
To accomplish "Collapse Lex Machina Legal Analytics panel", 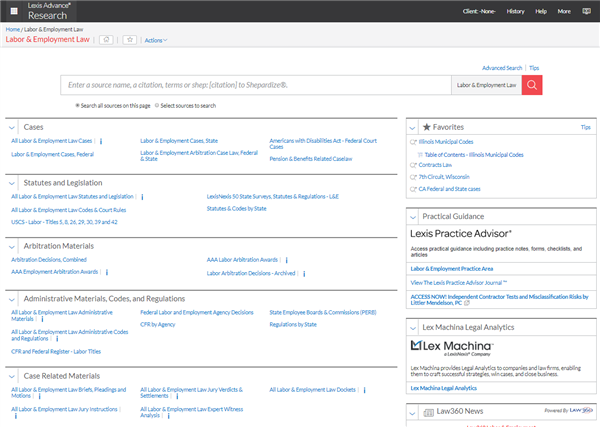I will tap(412, 328).
